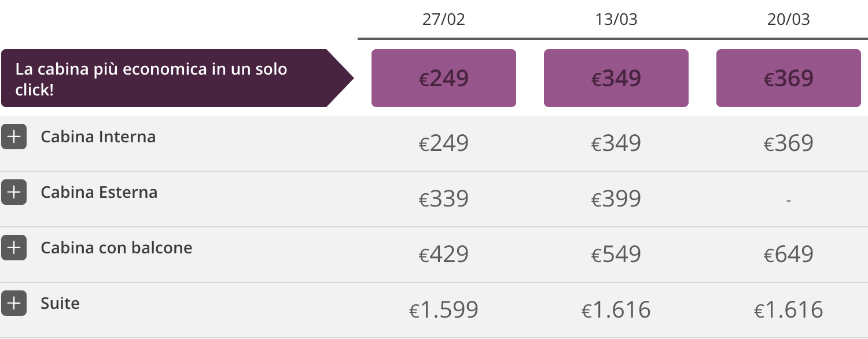Select the cheapest €369 cabin button

(789, 78)
